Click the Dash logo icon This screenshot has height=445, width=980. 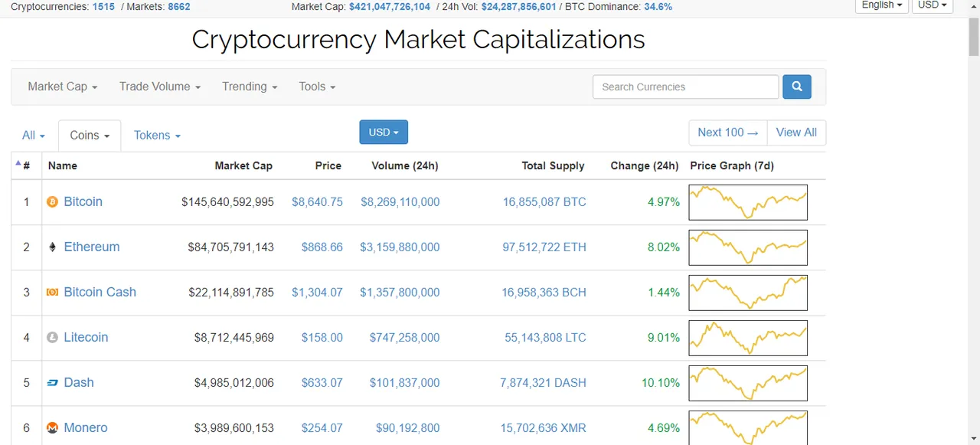click(x=53, y=383)
